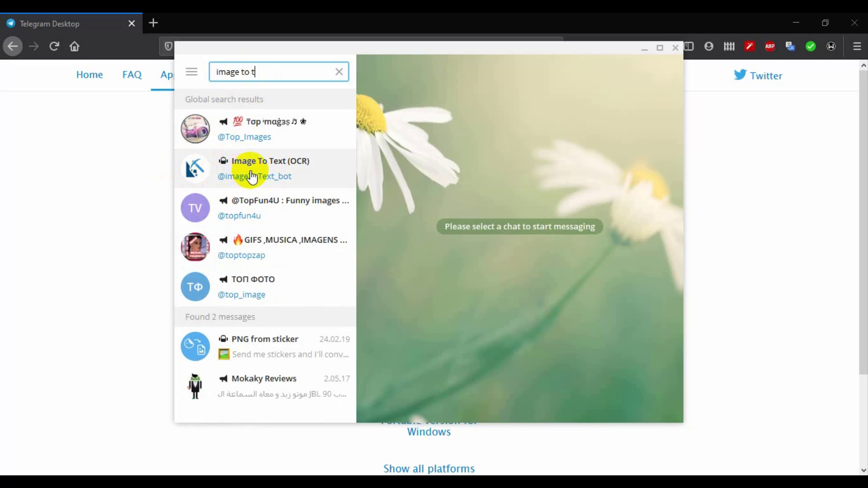This screenshot has height=488, width=868.
Task: Reload the browser page
Action: pyautogui.click(x=54, y=46)
